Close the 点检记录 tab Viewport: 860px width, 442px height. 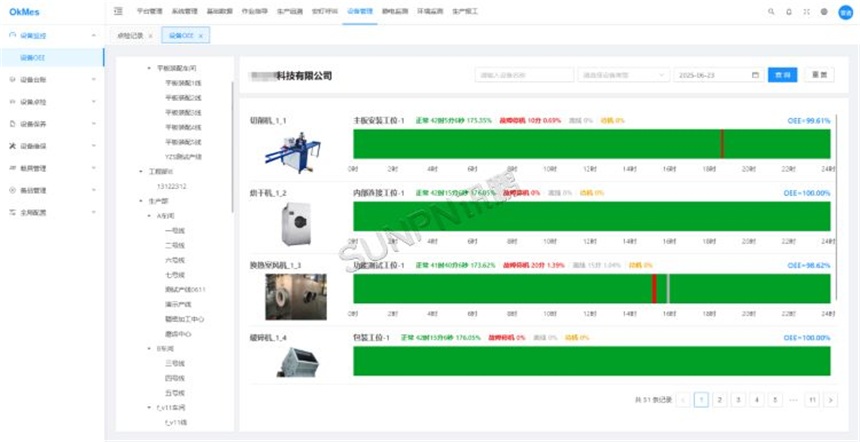(150, 36)
